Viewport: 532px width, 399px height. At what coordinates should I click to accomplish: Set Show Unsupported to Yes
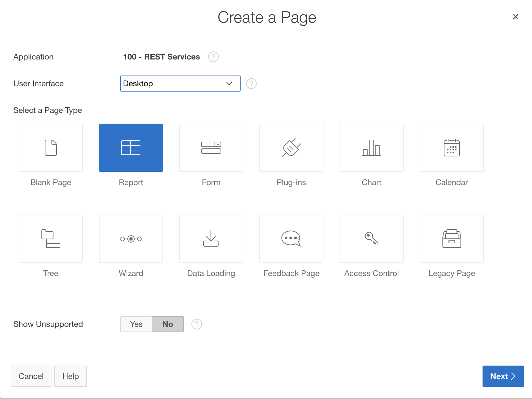click(136, 324)
